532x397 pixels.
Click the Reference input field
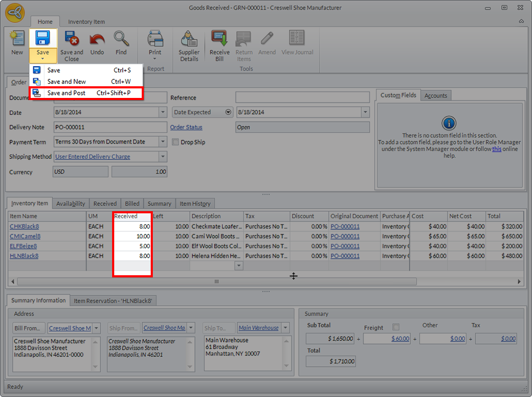(x=302, y=97)
